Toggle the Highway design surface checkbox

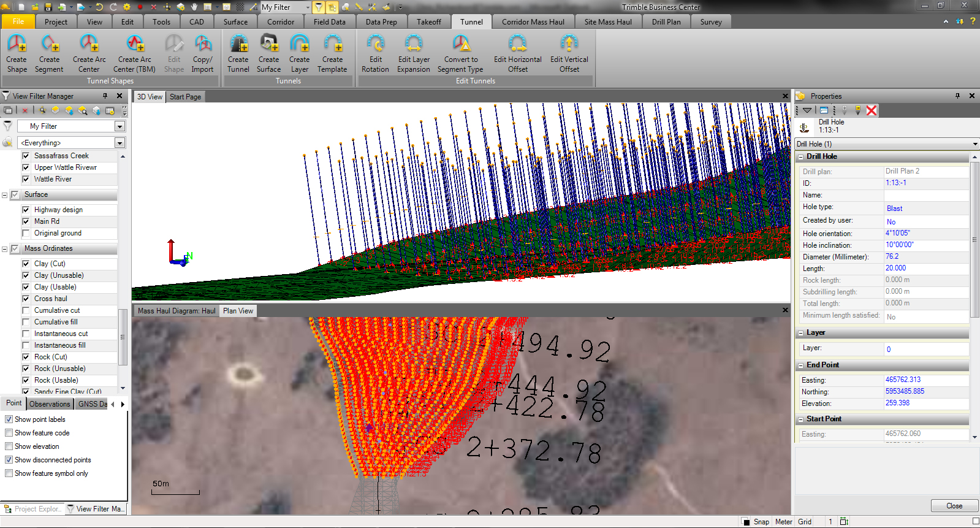click(x=26, y=210)
